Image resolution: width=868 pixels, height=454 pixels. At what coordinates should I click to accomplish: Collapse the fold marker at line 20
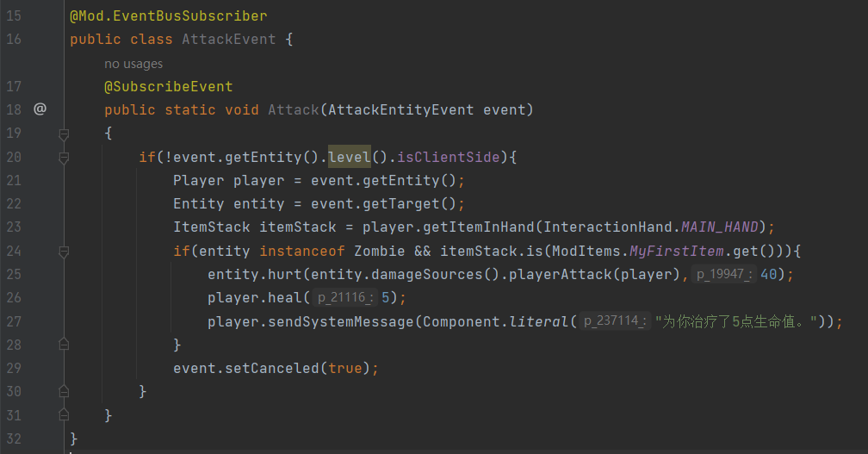point(64,159)
